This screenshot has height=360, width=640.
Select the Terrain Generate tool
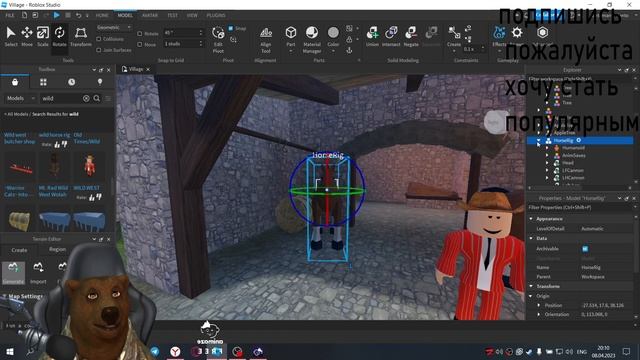pyautogui.click(x=13, y=273)
